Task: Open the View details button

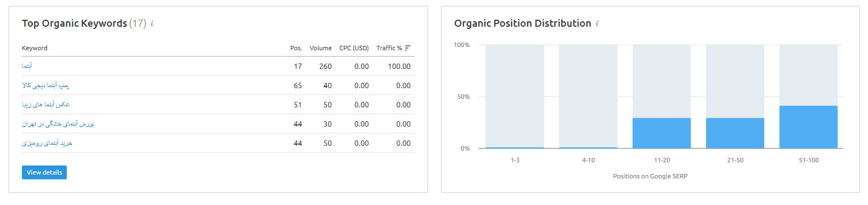Action: click(44, 172)
